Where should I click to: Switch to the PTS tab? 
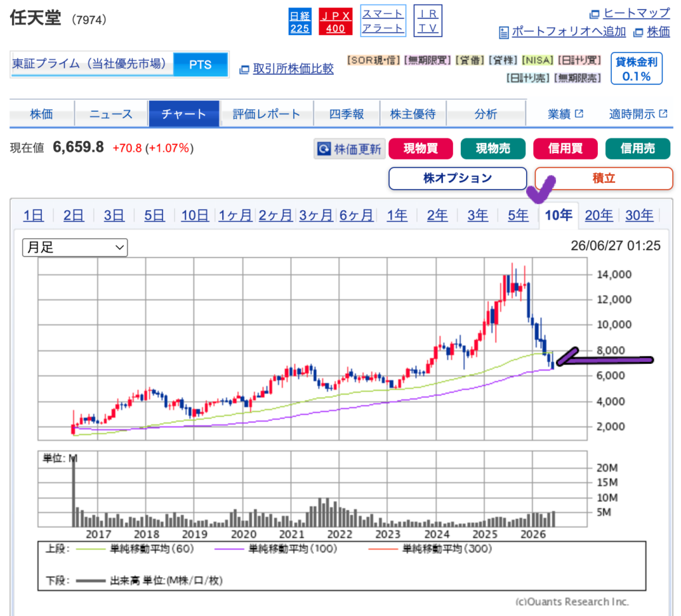pyautogui.click(x=200, y=65)
